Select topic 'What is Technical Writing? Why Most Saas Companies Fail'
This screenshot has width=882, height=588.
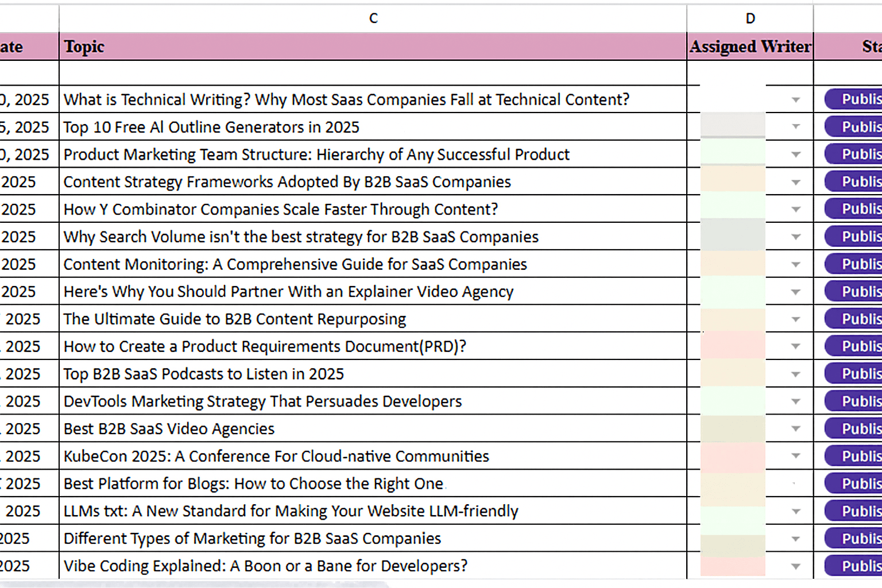point(373,99)
